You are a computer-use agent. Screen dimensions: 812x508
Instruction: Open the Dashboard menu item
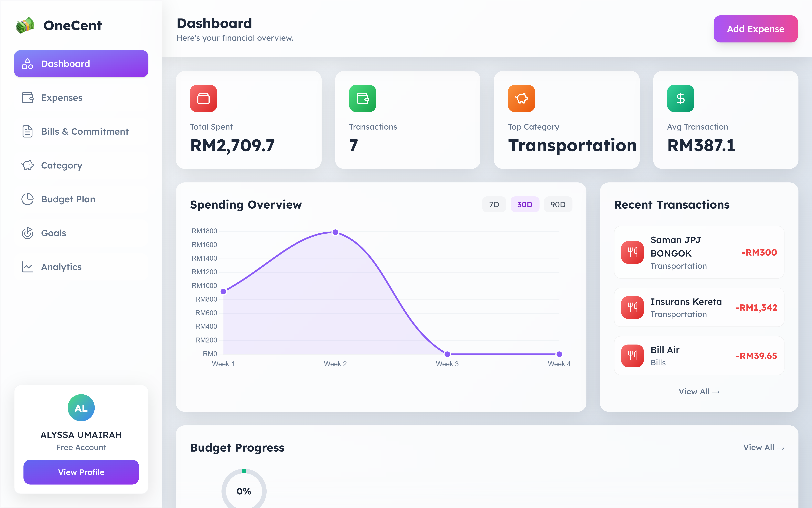[81, 64]
